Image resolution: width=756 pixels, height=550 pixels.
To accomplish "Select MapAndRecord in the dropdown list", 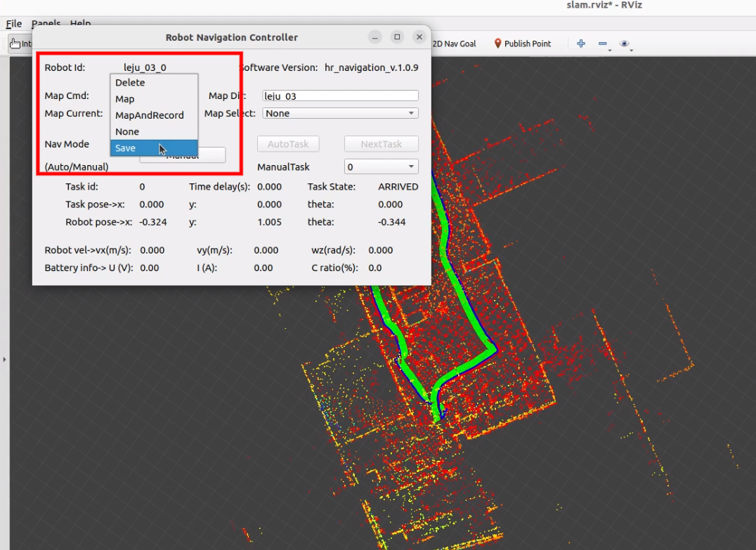I will point(149,115).
